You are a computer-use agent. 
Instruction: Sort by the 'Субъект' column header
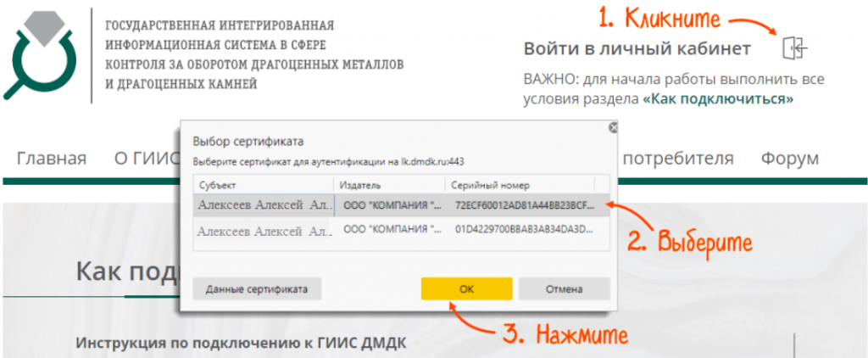tap(263, 185)
